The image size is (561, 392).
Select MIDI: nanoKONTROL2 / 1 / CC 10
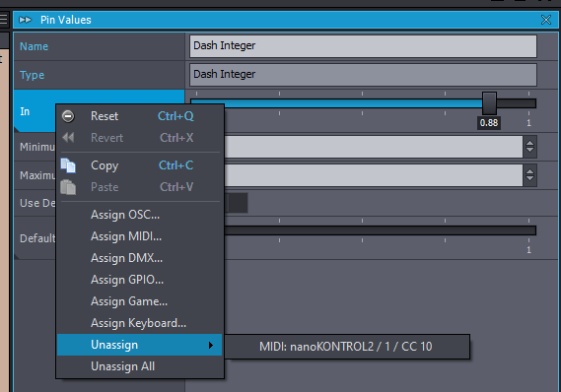coord(346,347)
